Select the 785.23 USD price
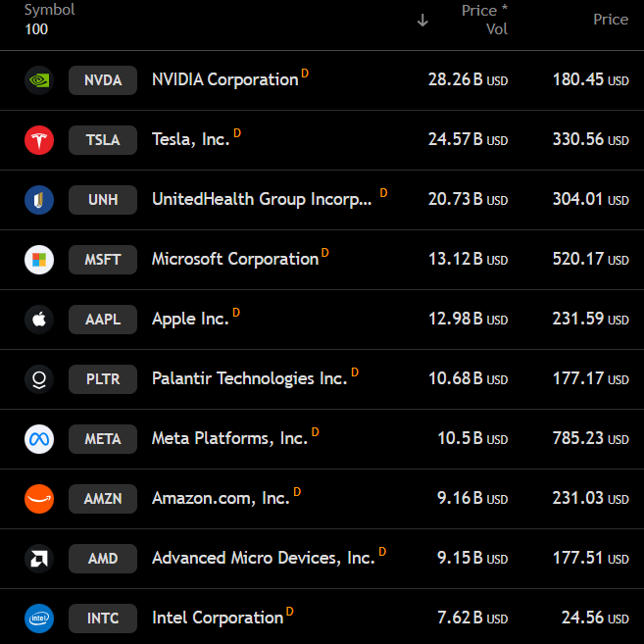This screenshot has height=644, width=644. point(591,438)
